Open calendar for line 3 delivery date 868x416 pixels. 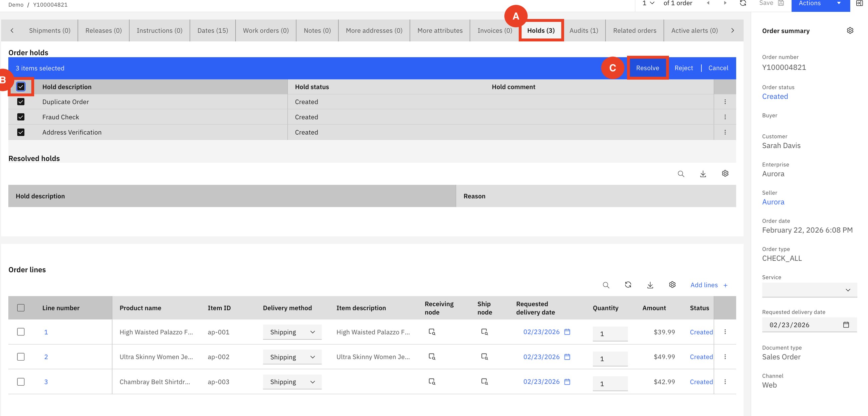pyautogui.click(x=568, y=382)
